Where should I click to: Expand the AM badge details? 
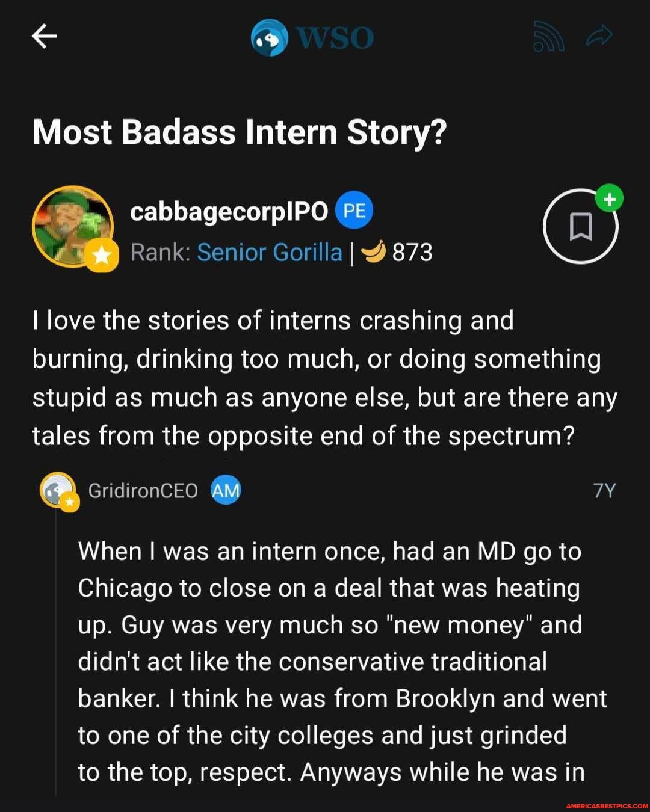click(226, 490)
